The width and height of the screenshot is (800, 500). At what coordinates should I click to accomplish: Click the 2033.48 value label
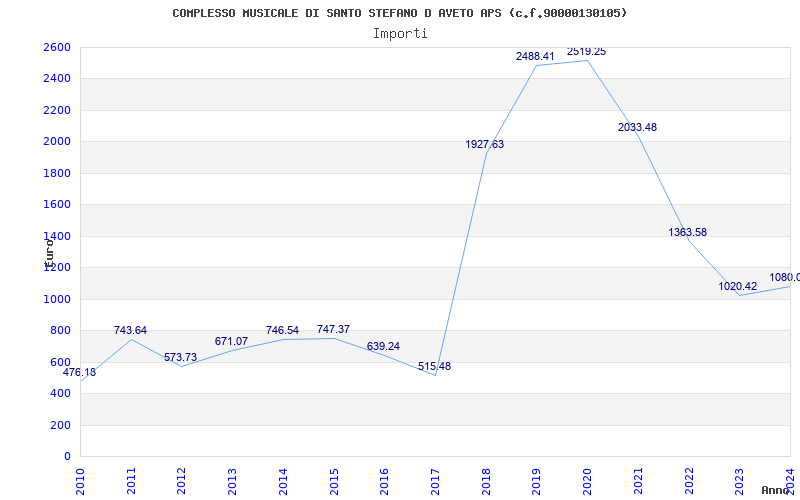(637, 128)
